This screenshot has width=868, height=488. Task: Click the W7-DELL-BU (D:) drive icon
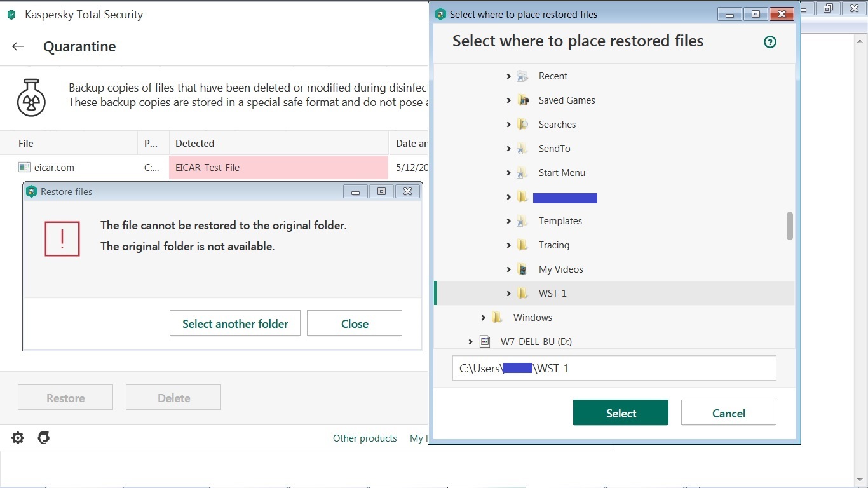[484, 342]
